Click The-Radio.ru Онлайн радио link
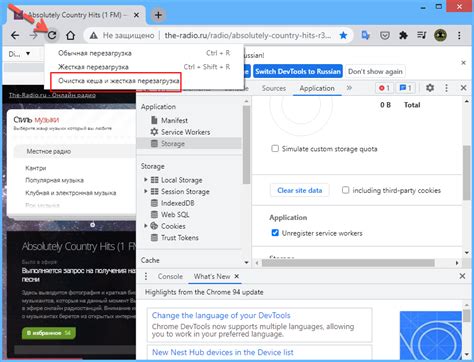 52,95
